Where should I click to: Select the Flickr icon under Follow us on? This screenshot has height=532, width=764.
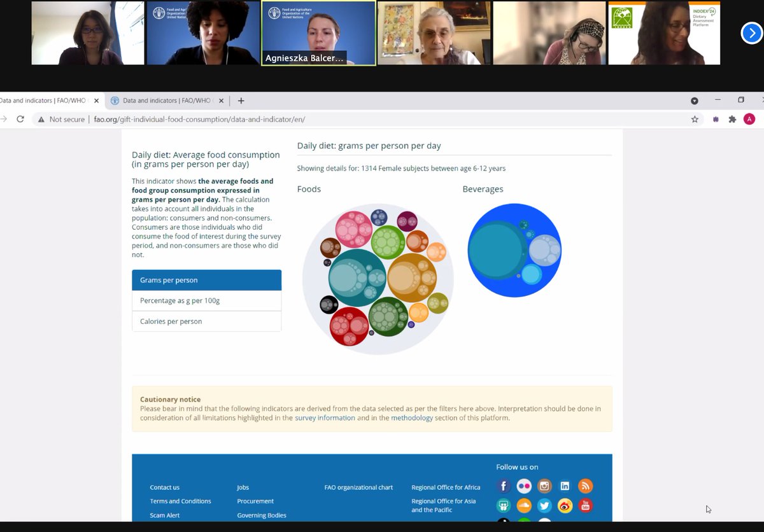(524, 486)
